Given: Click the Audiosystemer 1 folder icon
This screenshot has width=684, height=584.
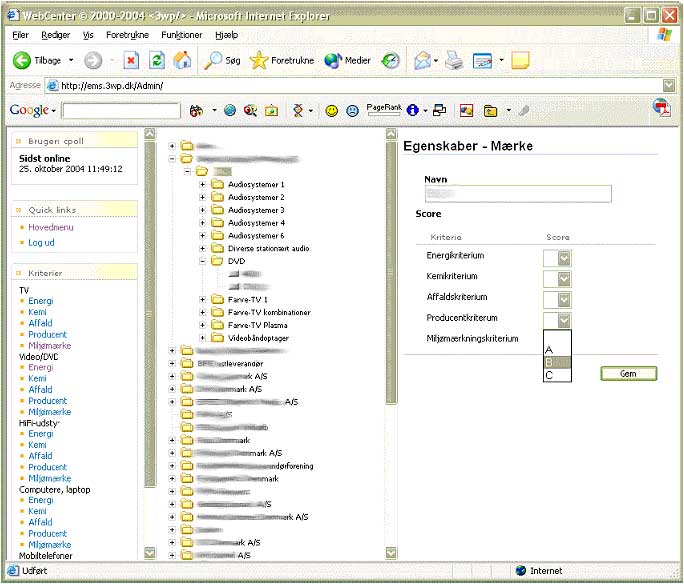Looking at the screenshot, I should pos(217,184).
